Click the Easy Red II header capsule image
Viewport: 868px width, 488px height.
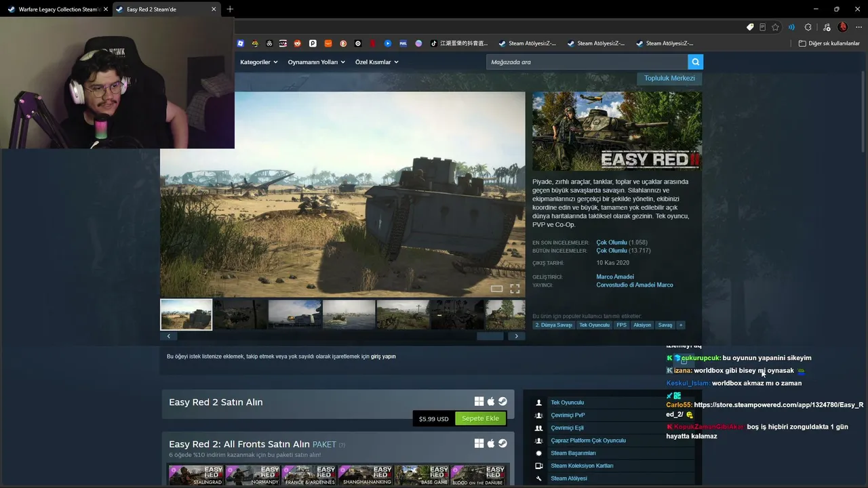617,131
